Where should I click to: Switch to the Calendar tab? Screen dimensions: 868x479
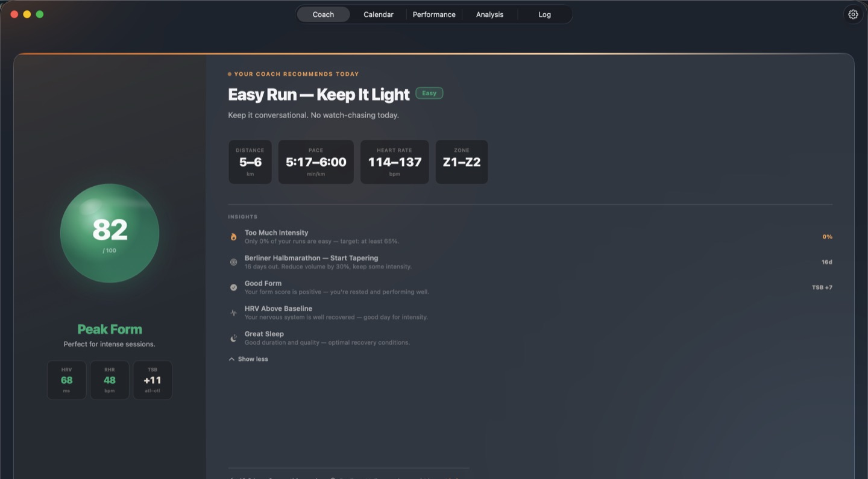378,14
